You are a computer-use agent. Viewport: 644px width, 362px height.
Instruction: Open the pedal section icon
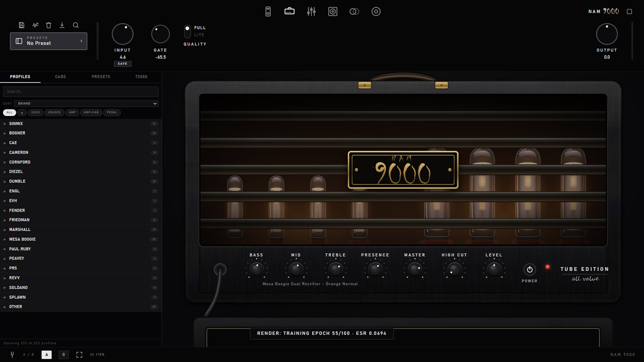[x=268, y=11]
